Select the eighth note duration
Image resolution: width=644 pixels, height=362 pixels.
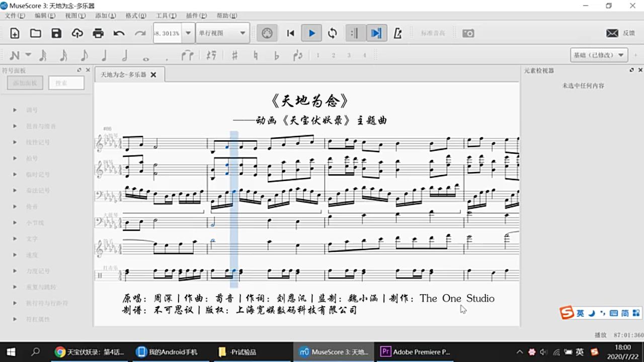pos(84,55)
